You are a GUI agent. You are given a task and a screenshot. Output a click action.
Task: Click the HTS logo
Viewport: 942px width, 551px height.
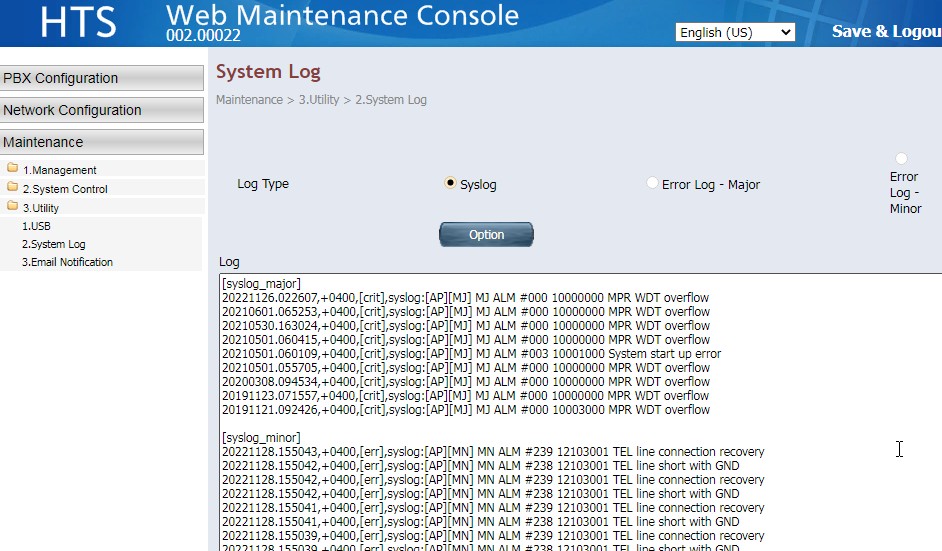click(x=78, y=22)
